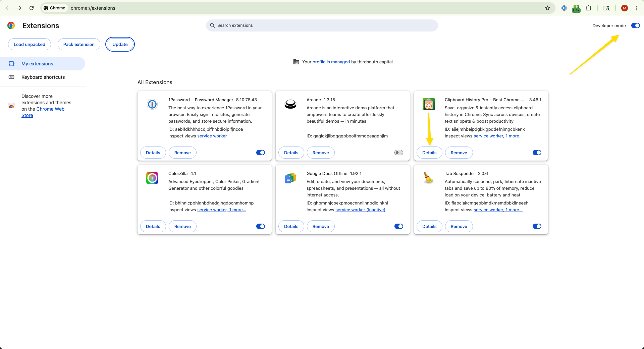Click the Tab Suspender broom icon
The image size is (644, 349).
[x=428, y=178]
